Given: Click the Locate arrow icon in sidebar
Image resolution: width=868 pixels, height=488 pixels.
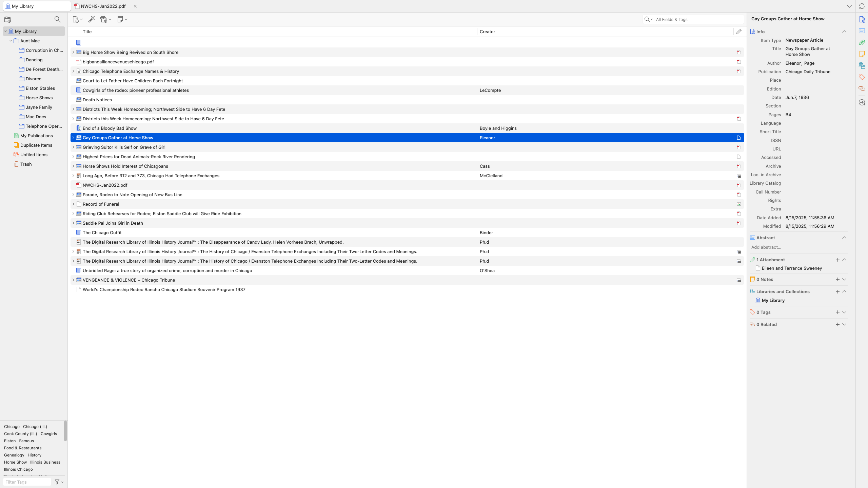Looking at the screenshot, I should point(862,102).
